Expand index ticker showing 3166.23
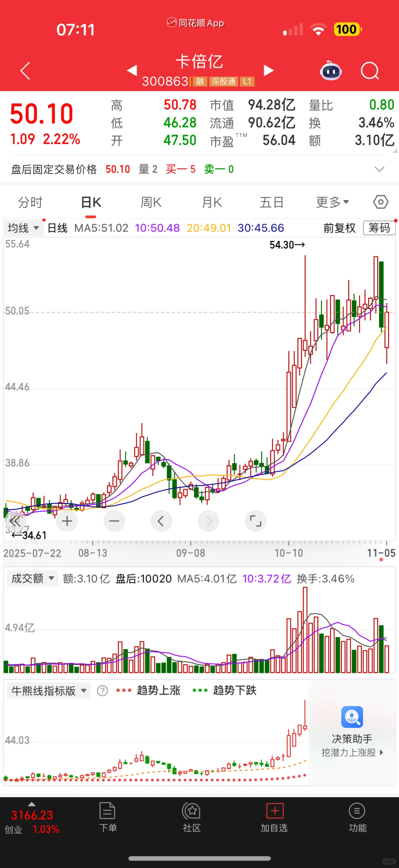Screen dimensions: 399x868 (32, 818)
